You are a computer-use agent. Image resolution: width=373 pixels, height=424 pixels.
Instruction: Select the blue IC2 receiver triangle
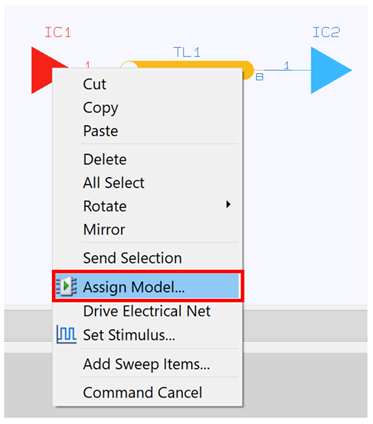[331, 70]
